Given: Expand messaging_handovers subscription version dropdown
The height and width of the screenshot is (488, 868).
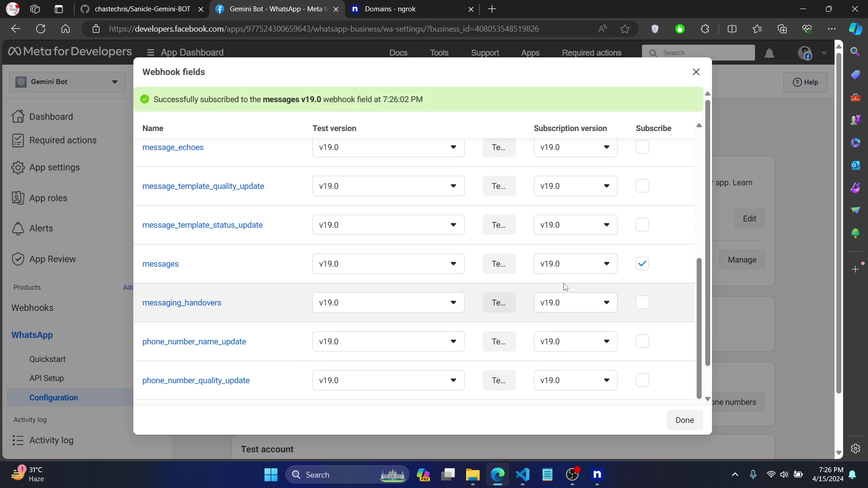Looking at the screenshot, I should click(x=575, y=302).
